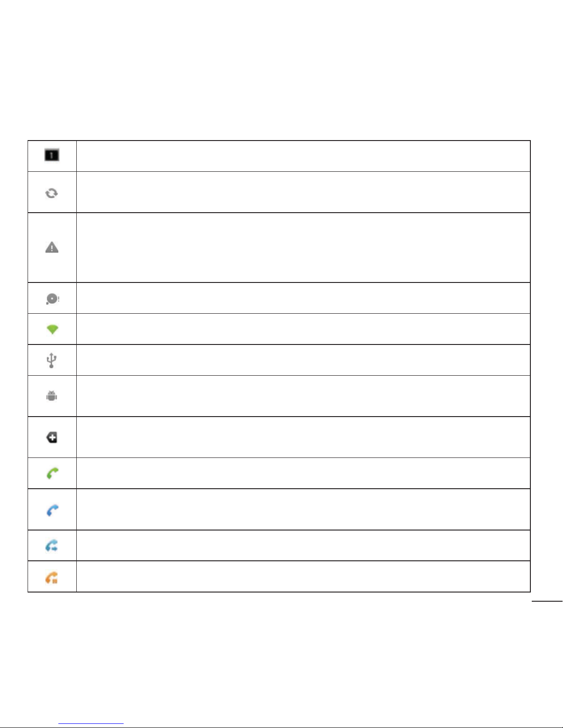The height and width of the screenshot is (728, 563).
Task: Select the blank cell beside upload arrow icon
Action: coord(303,156)
